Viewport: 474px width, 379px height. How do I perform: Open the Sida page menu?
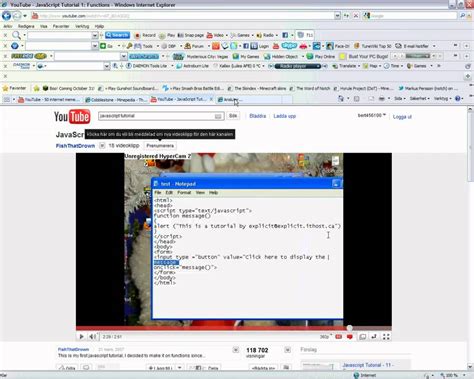[x=399, y=98]
